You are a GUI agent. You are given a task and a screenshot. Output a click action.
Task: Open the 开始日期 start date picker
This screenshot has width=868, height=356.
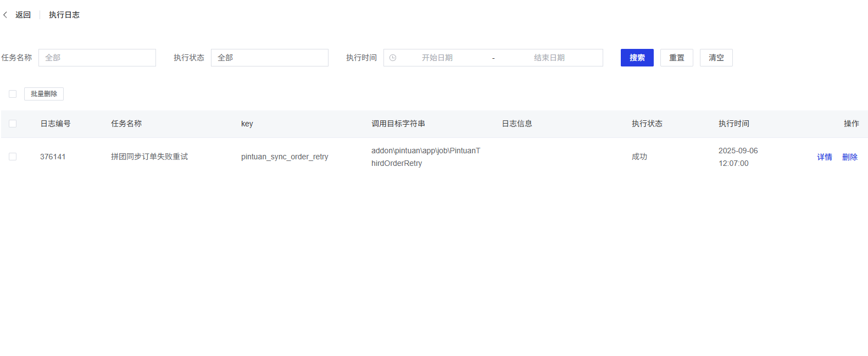coord(437,58)
